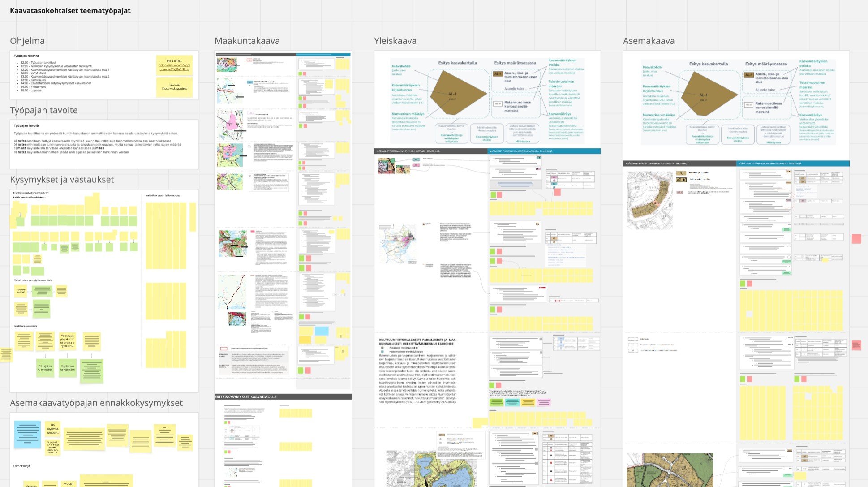
Task: Click the Yleiskaava column heading
Action: coord(395,41)
